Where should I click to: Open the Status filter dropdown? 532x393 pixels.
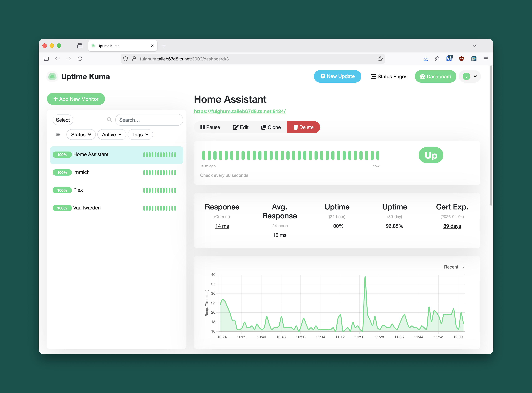click(81, 134)
